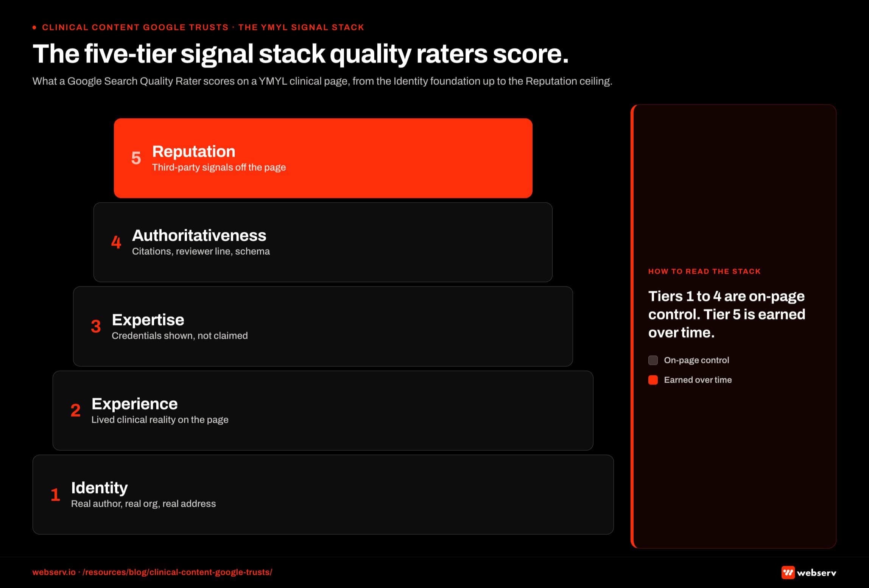The image size is (869, 588).
Task: Click the webserv logo icon
Action: coord(788,572)
